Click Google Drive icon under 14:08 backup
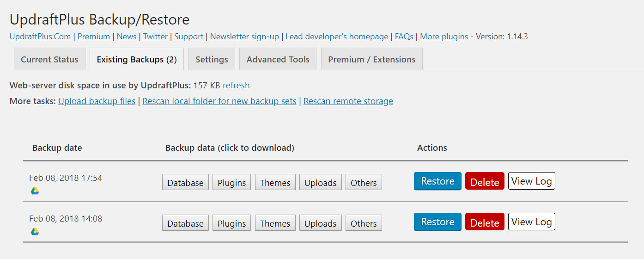This screenshot has width=644, height=259. click(x=35, y=232)
